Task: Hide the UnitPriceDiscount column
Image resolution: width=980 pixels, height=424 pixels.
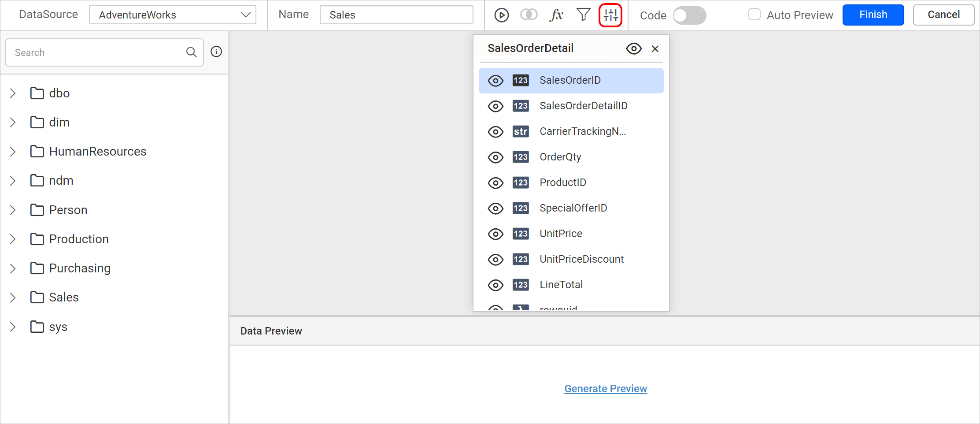Action: coord(496,260)
